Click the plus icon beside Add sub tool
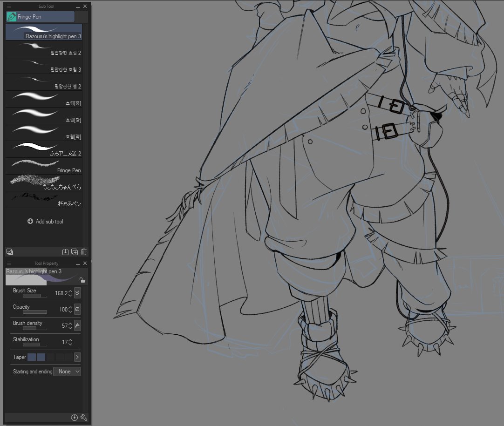 pyautogui.click(x=30, y=221)
